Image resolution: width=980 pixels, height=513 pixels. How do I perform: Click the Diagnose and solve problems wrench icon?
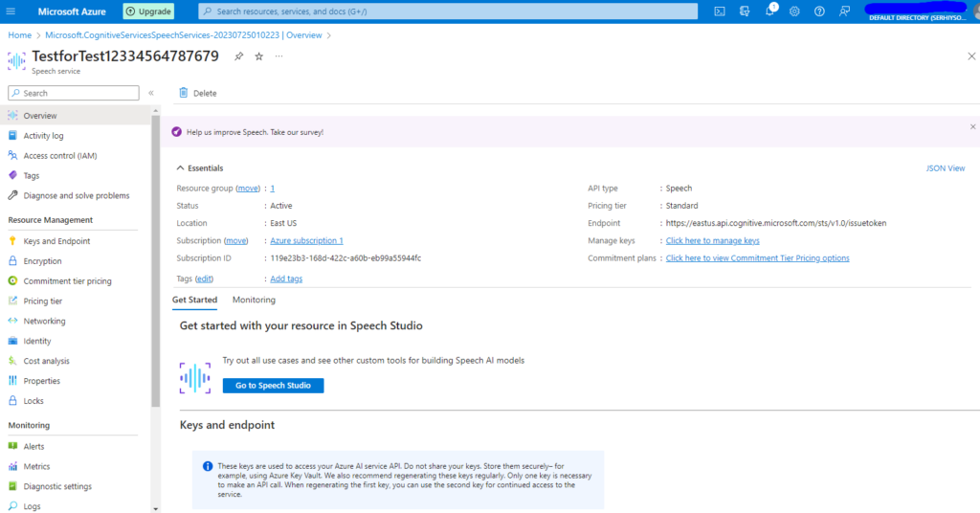(x=12, y=195)
